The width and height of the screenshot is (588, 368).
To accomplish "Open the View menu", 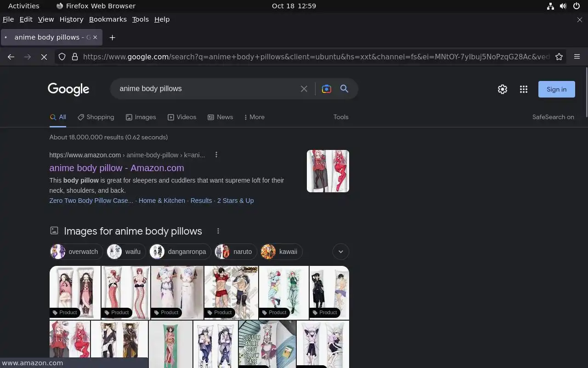I will (x=46, y=19).
